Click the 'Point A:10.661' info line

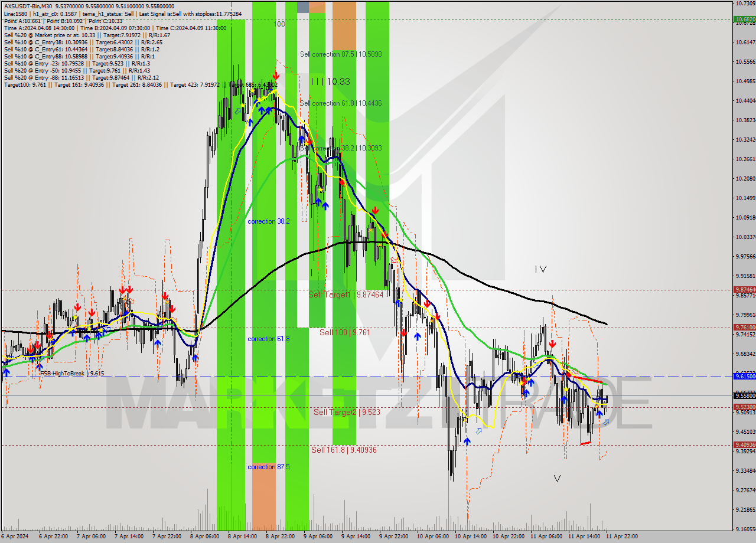pyautogui.click(x=63, y=21)
